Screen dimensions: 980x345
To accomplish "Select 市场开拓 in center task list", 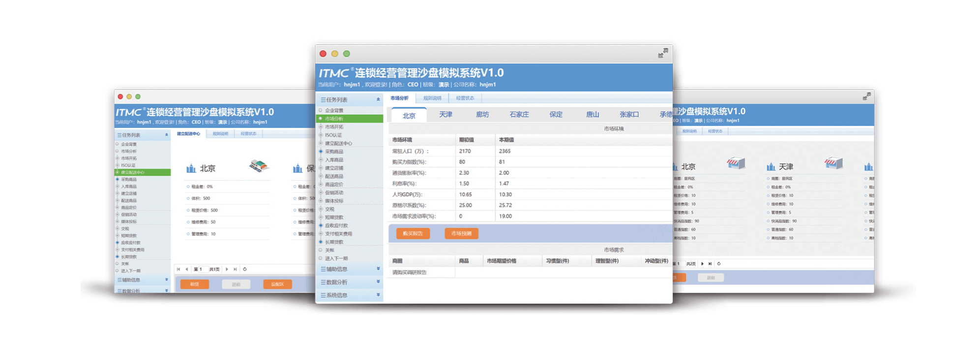I will coord(334,127).
